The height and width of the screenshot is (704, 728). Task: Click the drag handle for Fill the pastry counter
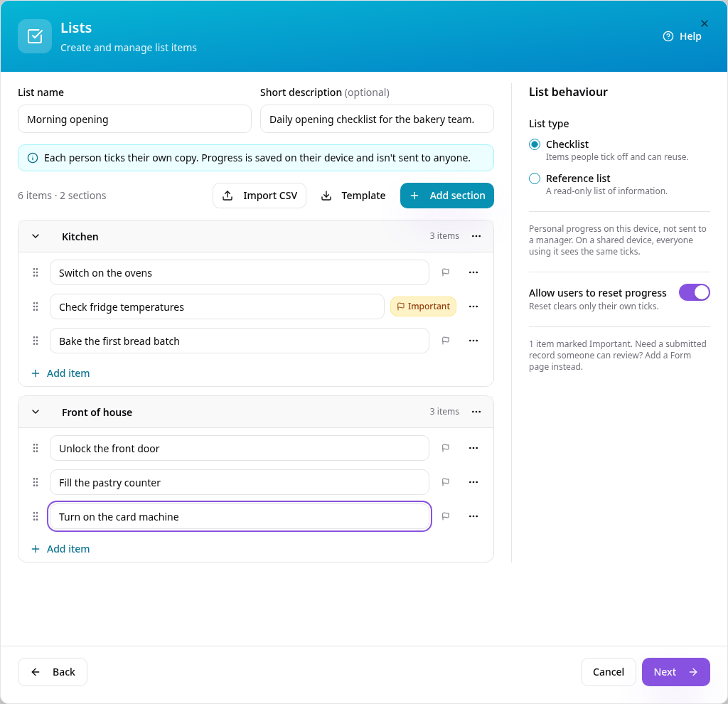point(36,483)
